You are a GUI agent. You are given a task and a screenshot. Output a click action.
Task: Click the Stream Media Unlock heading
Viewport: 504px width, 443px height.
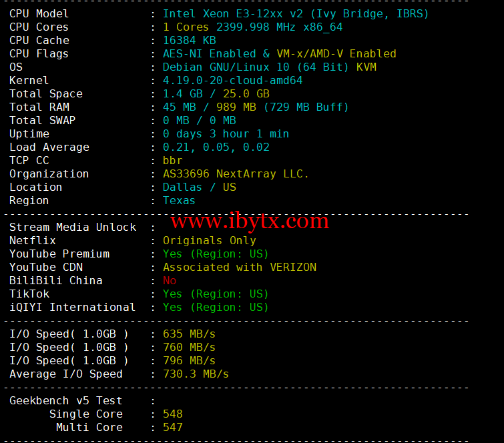click(73, 227)
